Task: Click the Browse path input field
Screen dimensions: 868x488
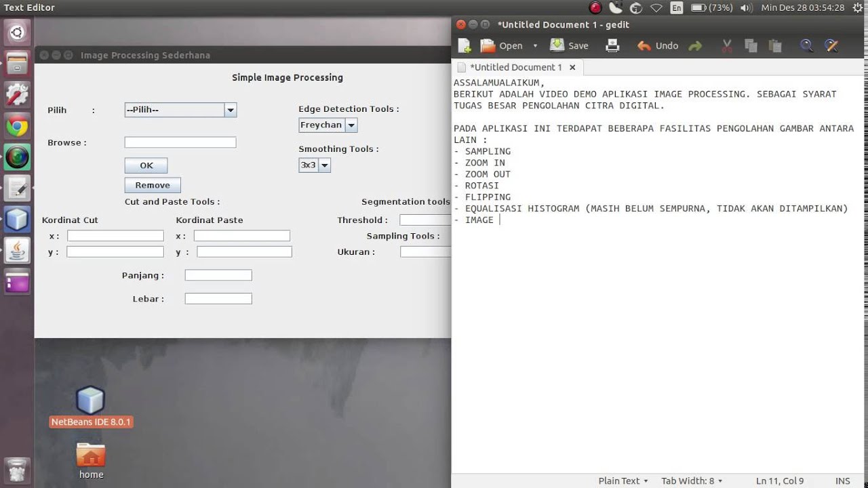Action: [x=180, y=142]
